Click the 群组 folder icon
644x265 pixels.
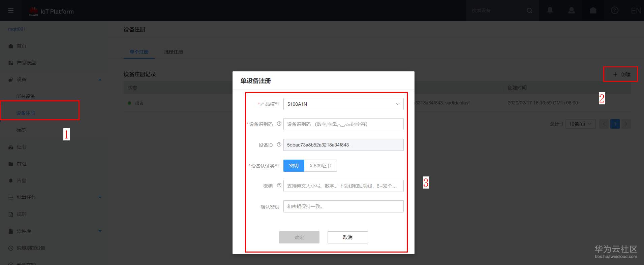(x=11, y=164)
